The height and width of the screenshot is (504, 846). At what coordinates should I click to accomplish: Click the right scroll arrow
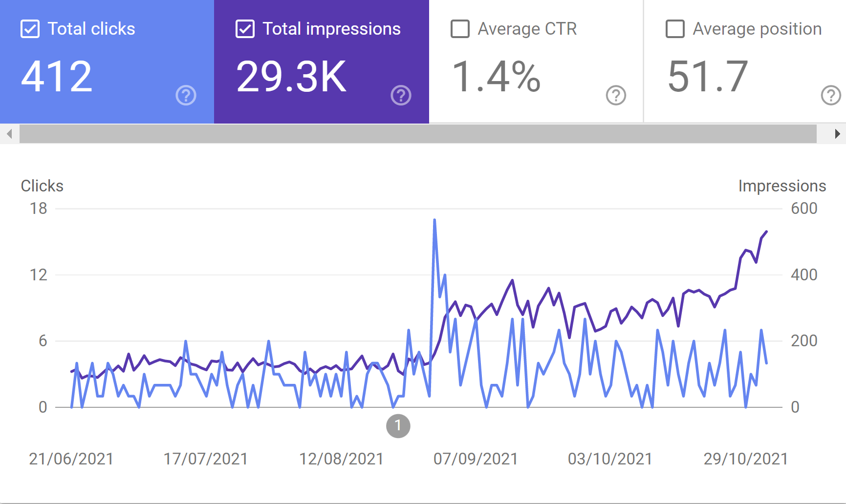tap(837, 134)
